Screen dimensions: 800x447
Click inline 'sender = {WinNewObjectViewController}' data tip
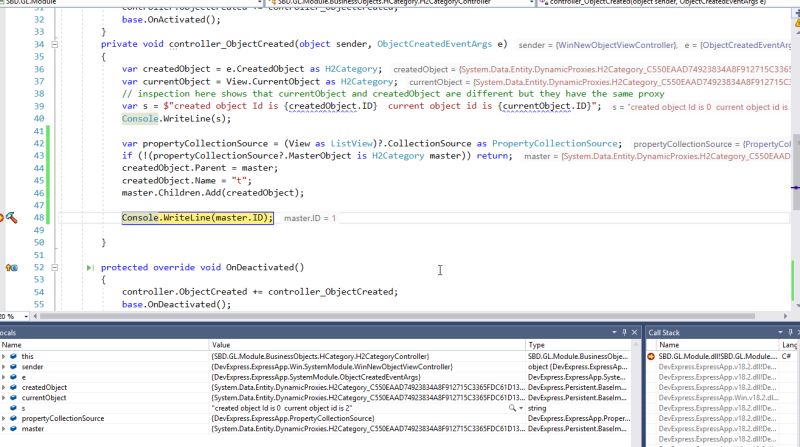597,45
